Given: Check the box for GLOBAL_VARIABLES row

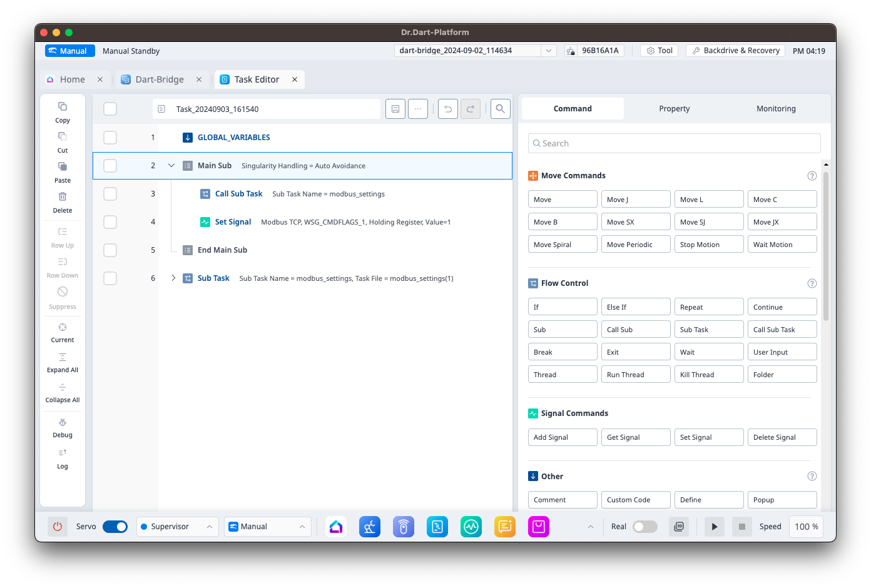Looking at the screenshot, I should point(110,138).
